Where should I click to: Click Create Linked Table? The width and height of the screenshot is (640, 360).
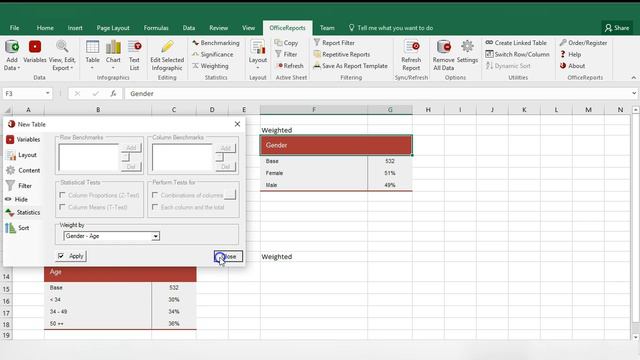point(516,43)
